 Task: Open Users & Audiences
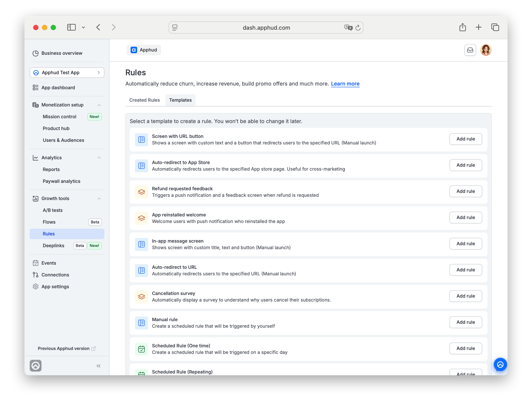coord(67,140)
